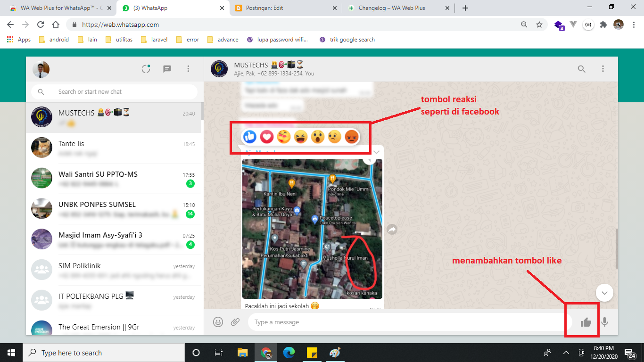This screenshot has height=362, width=644.
Task: Open the MUSTECHS group info from header avatar
Action: coord(219,69)
